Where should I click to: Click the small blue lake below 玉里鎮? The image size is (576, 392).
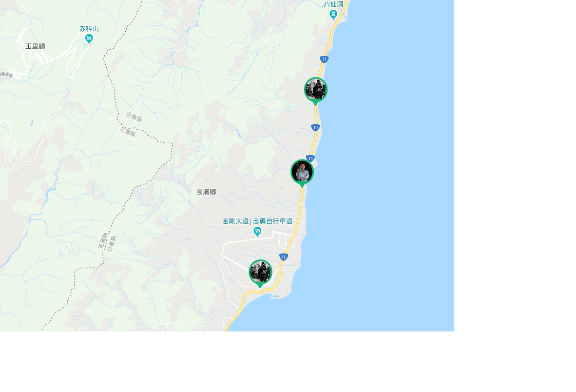coord(32,123)
